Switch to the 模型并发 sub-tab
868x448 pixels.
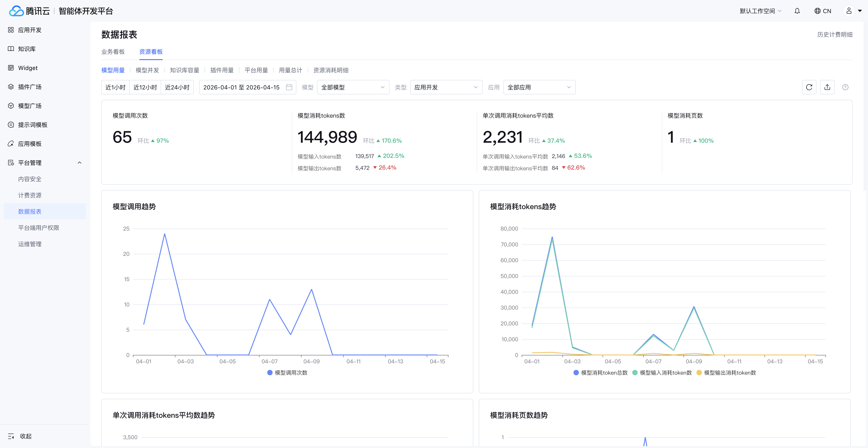(147, 70)
